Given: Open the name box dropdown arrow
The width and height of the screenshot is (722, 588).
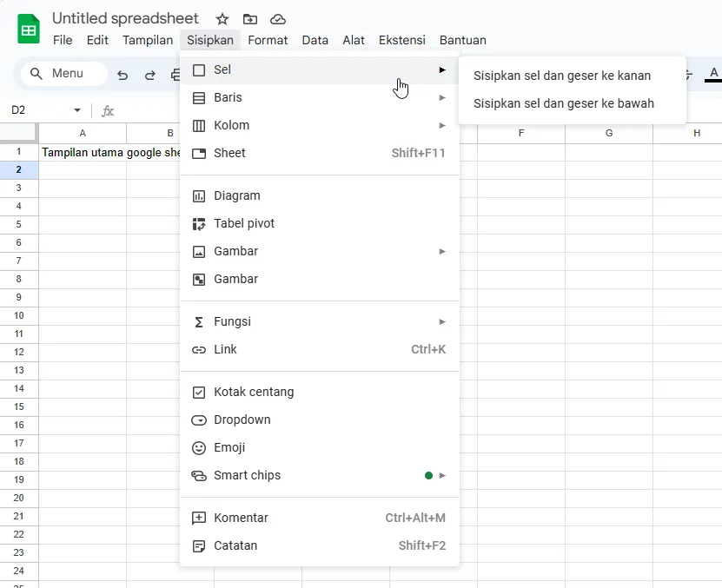Looking at the screenshot, I should pyautogui.click(x=77, y=110).
